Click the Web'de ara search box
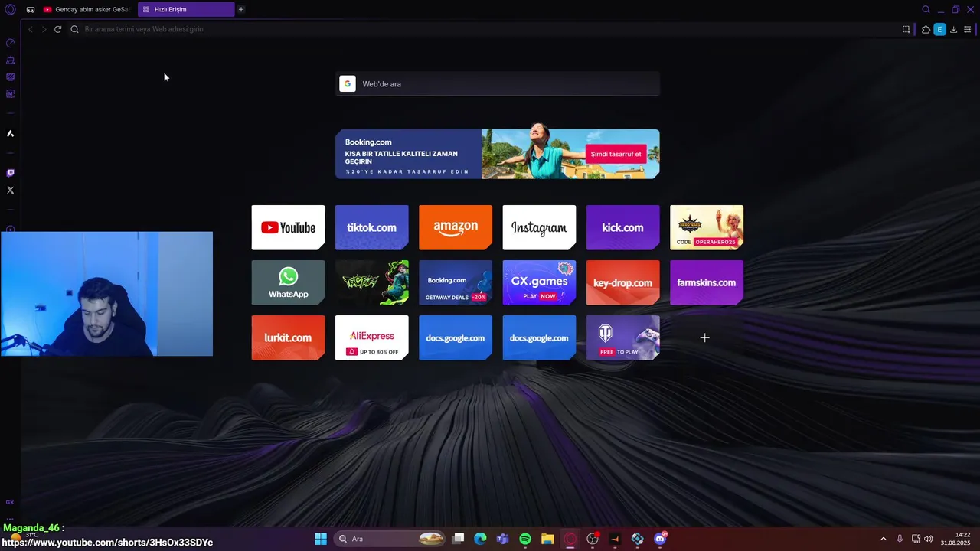The image size is (980, 551). tap(498, 84)
